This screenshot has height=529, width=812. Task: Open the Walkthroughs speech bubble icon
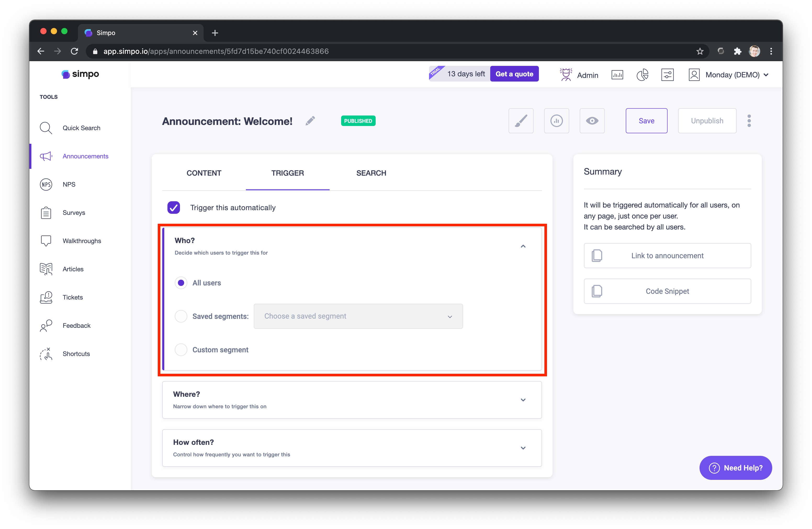point(46,241)
